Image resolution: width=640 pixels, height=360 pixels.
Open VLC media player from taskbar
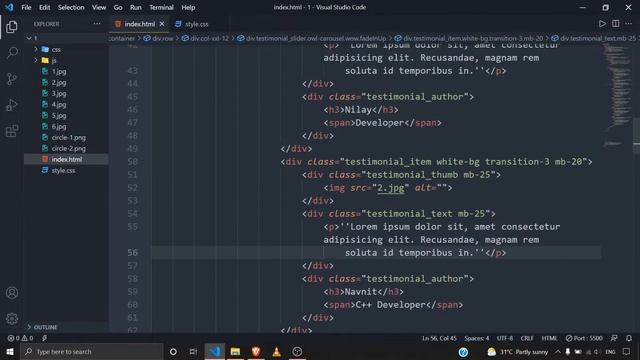coord(276,351)
